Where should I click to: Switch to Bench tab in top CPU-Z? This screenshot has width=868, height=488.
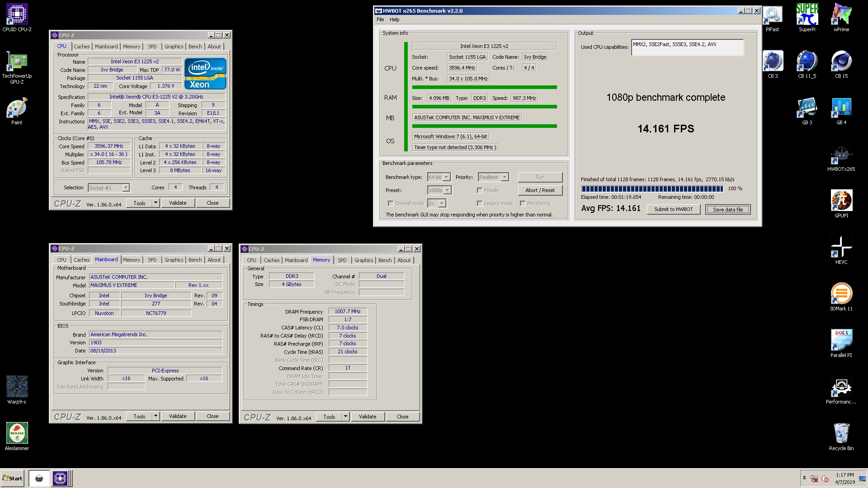coord(195,47)
